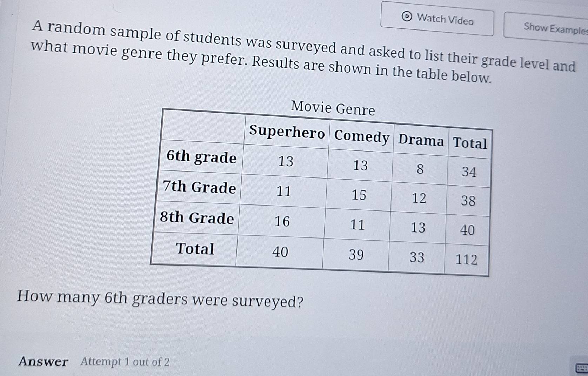This screenshot has height=376, width=588.
Task: Click the Attempt 1 out of 2 text
Action: click(125, 362)
